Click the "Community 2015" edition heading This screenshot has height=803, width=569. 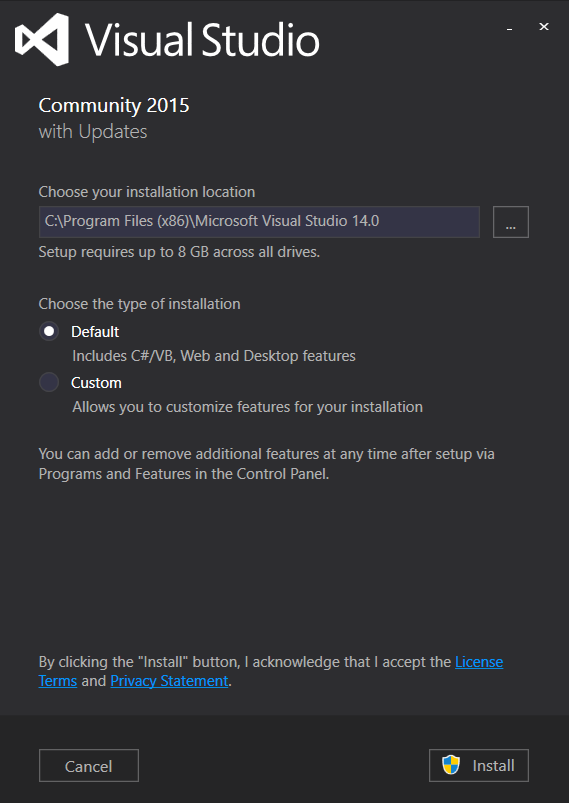[114, 105]
